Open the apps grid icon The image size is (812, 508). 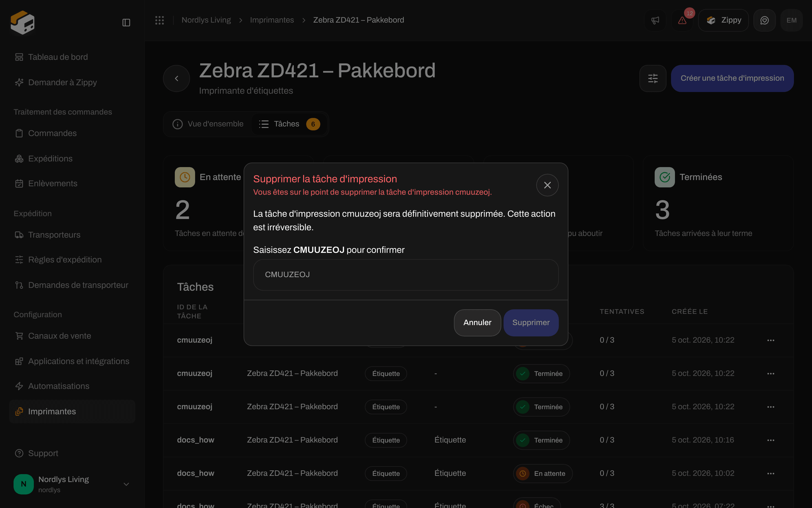pos(159,20)
